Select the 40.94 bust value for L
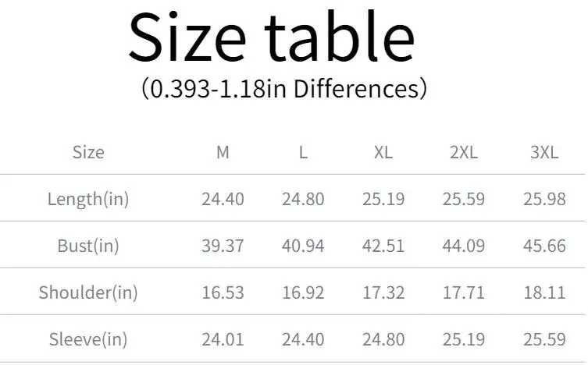Viewport: 588px width, 365px height. tap(303, 246)
